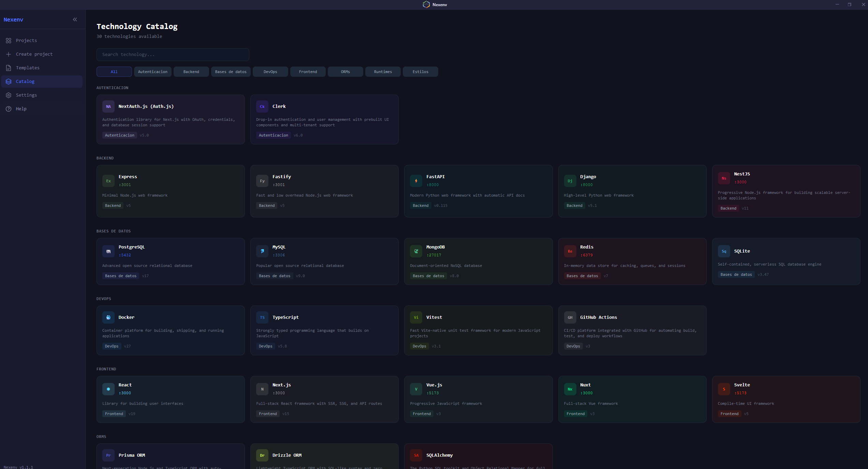Screen dimensions: 868x469
Task: Filter catalog by Autenticacion
Action: [153, 72]
